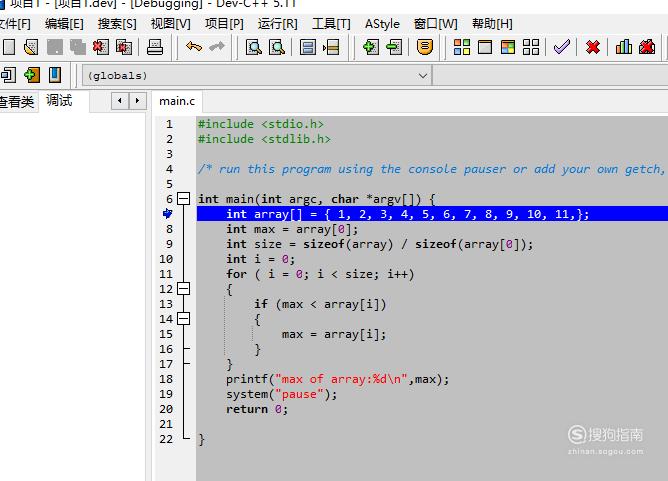Click the grayed Redo arrow icon
Screen dimensions: 668x481
point(217,46)
